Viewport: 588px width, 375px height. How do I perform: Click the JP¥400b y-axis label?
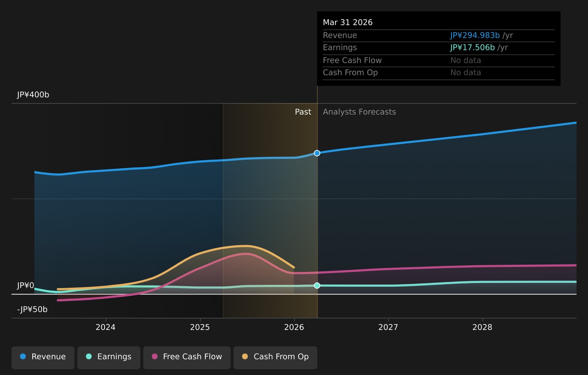click(33, 95)
